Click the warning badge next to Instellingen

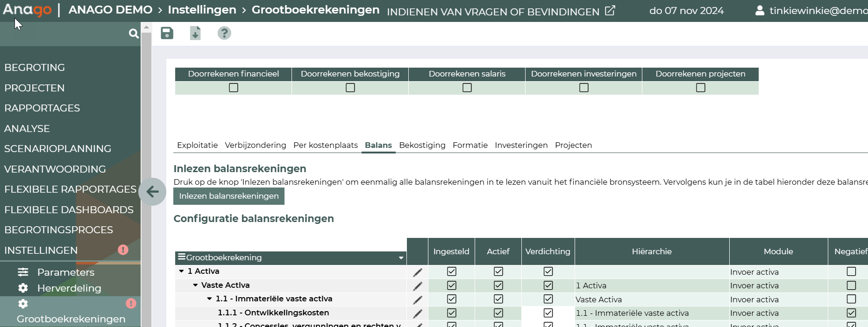click(123, 250)
